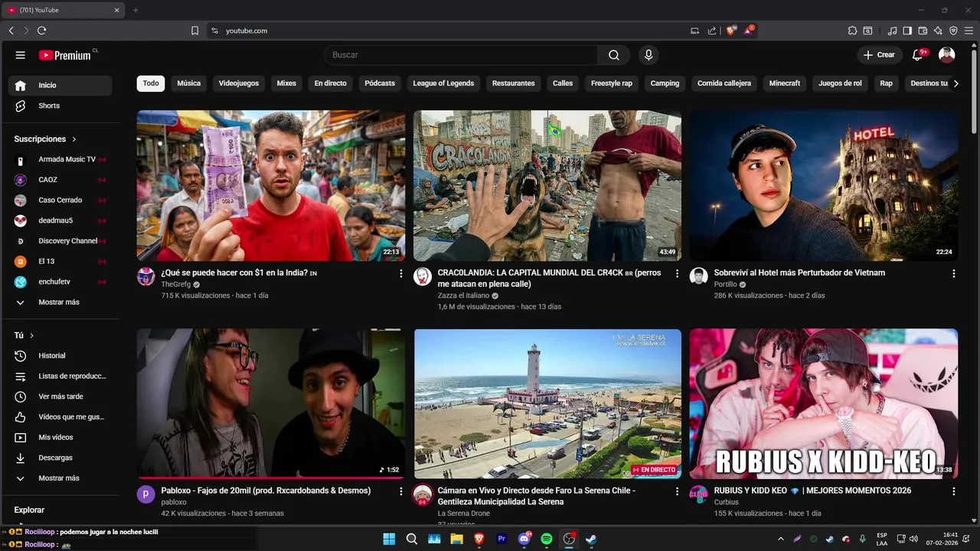Open Premiere Pro from the taskbar
Viewport: 980px width, 551px height.
click(x=501, y=539)
